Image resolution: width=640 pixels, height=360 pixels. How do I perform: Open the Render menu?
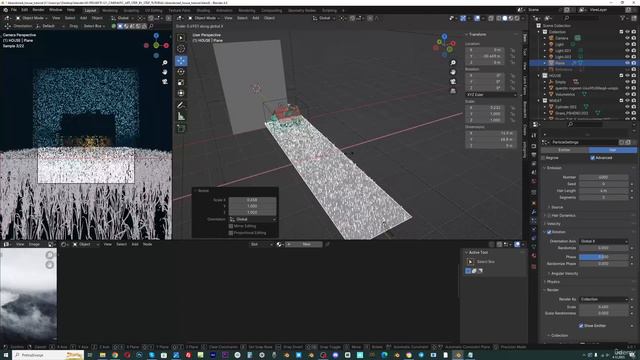click(x=38, y=10)
